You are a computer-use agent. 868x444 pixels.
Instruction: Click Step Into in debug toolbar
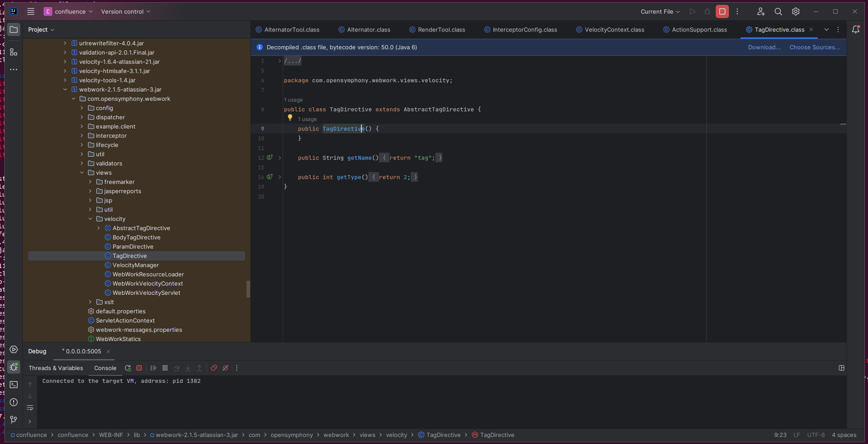(x=188, y=368)
